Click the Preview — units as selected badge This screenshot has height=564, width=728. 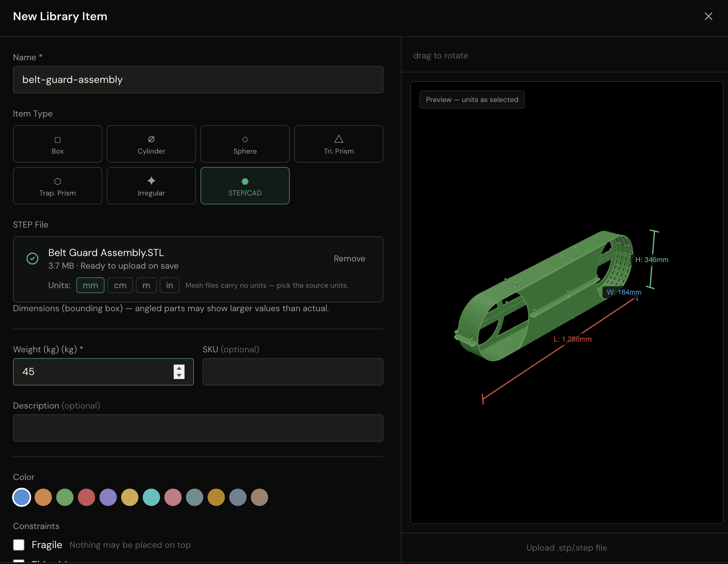472,100
